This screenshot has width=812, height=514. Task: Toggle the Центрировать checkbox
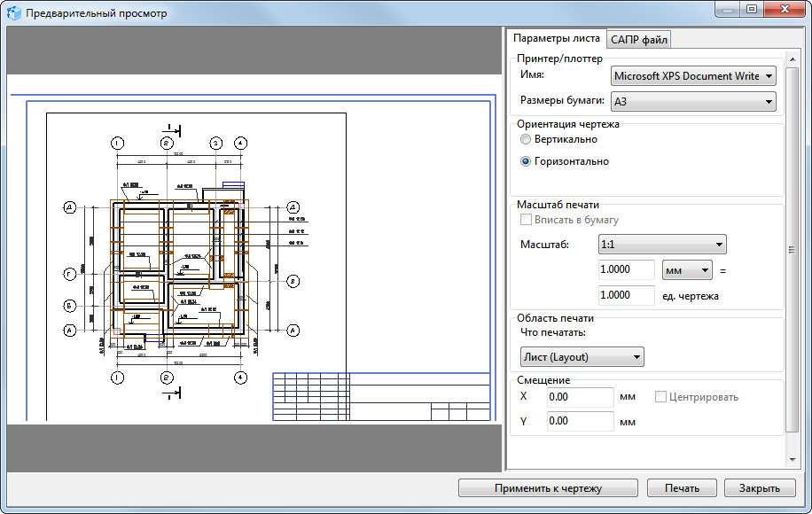click(660, 397)
